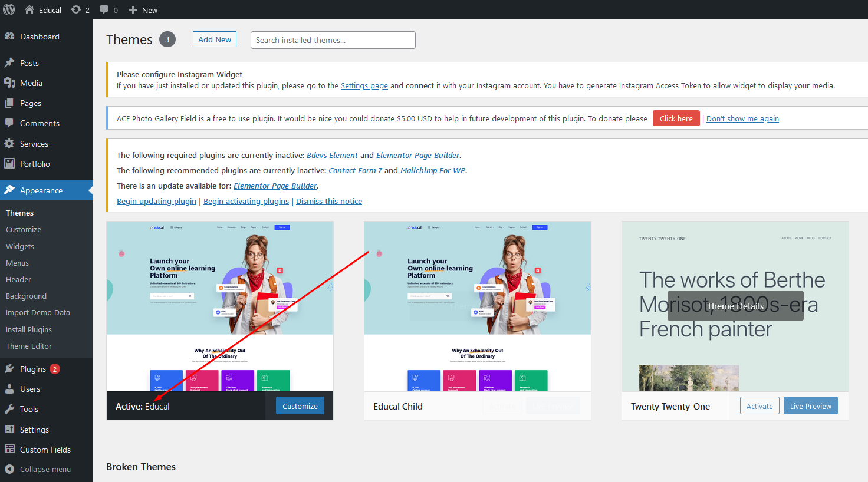Open the Educal site home icon
Screen dimensions: 868x482
pyautogui.click(x=29, y=9)
